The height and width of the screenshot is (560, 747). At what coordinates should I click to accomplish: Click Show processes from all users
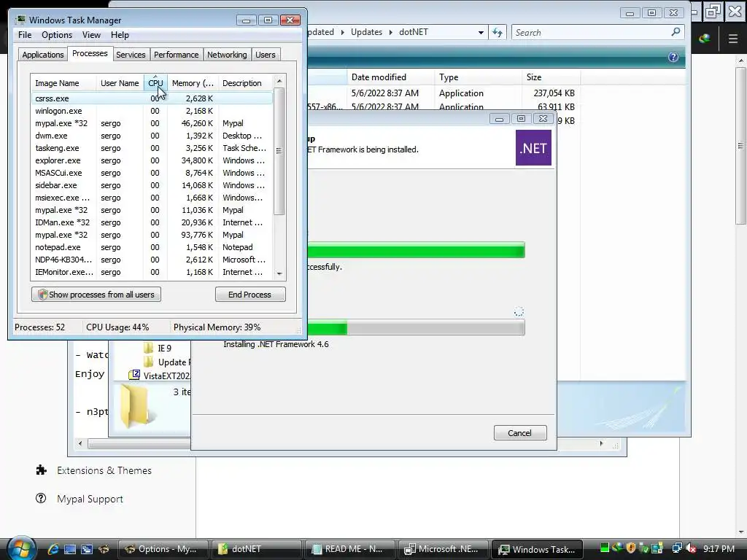96,295
